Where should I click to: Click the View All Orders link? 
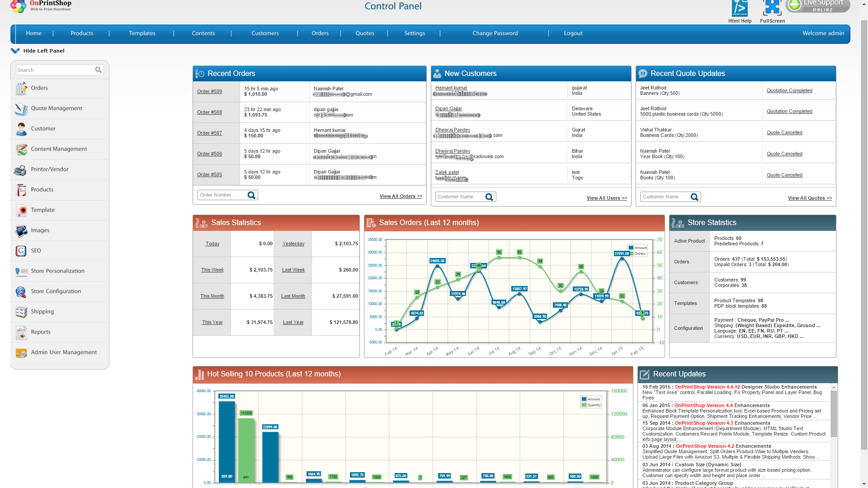click(x=401, y=197)
